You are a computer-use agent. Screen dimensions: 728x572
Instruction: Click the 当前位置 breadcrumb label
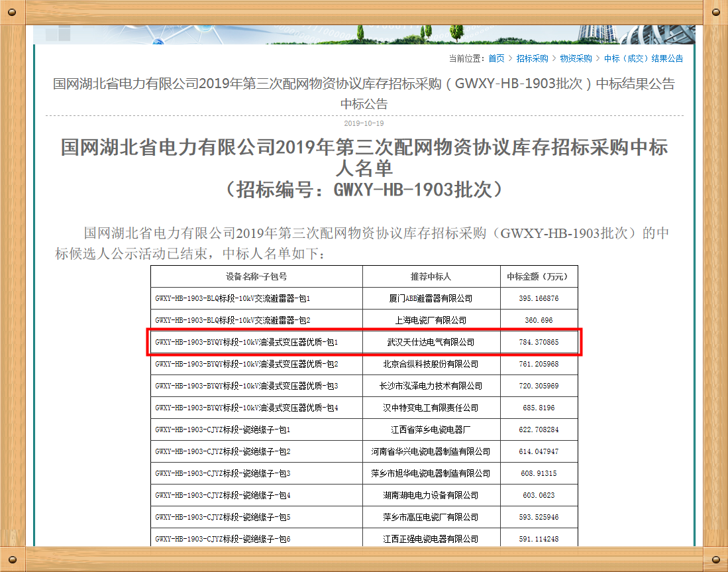[466, 58]
